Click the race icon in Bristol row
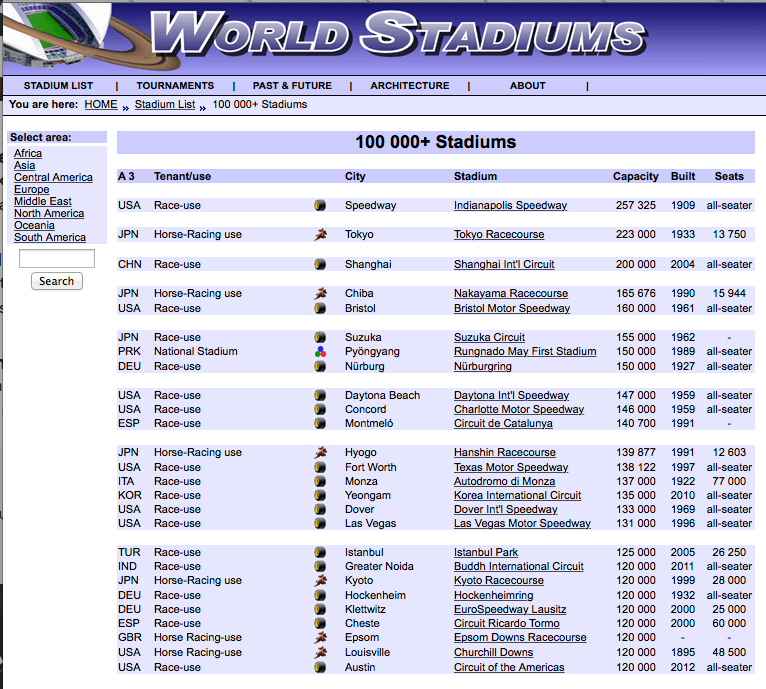Image resolution: width=766 pixels, height=689 pixels. point(320,308)
